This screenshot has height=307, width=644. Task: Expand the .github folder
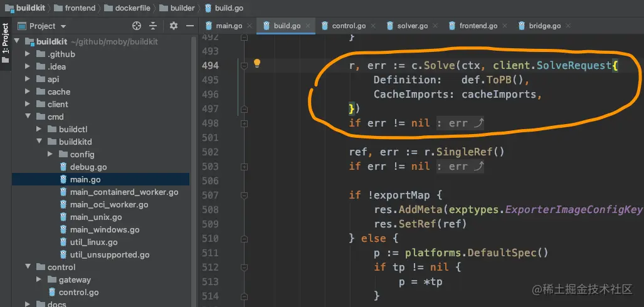(28, 54)
